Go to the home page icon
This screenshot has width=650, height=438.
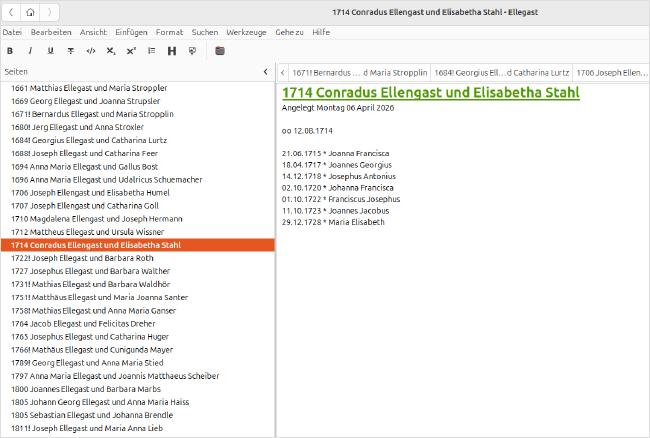(30, 12)
